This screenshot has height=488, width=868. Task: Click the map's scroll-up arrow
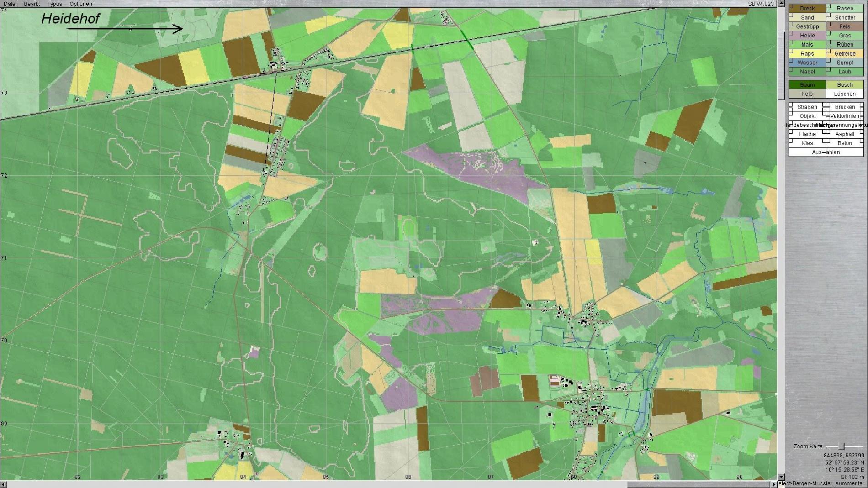coord(781,4)
